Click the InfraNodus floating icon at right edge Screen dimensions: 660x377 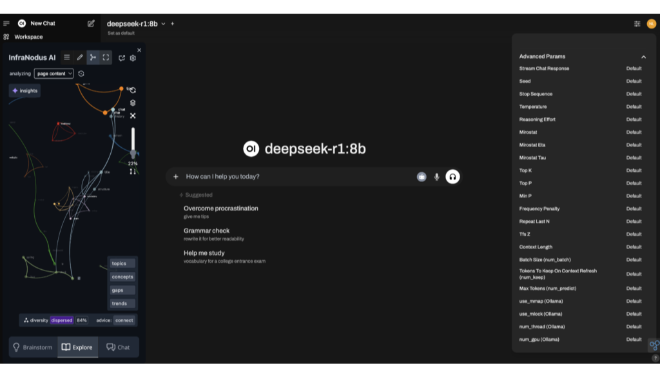coord(655,345)
